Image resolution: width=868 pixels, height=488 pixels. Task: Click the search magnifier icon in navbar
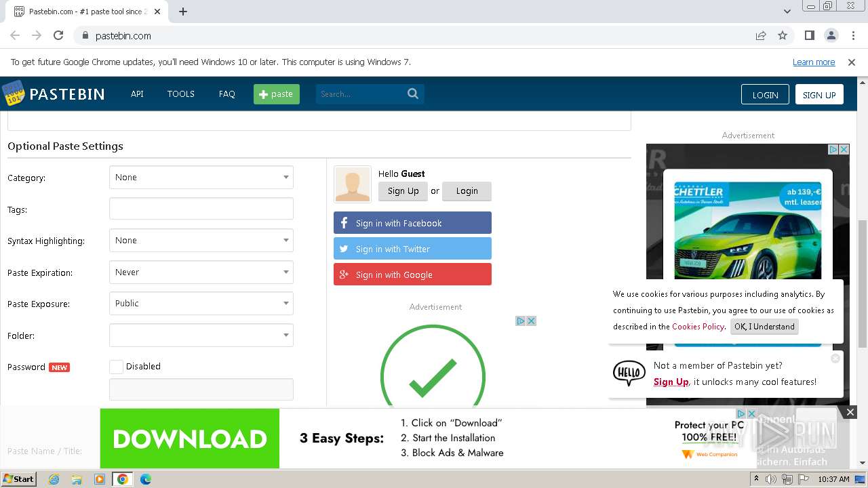tap(413, 94)
